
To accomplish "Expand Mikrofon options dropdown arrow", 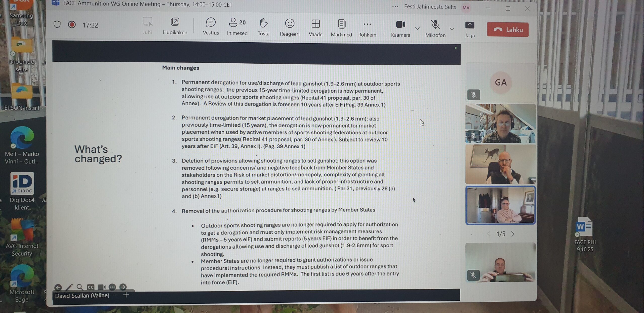I will pos(452,29).
